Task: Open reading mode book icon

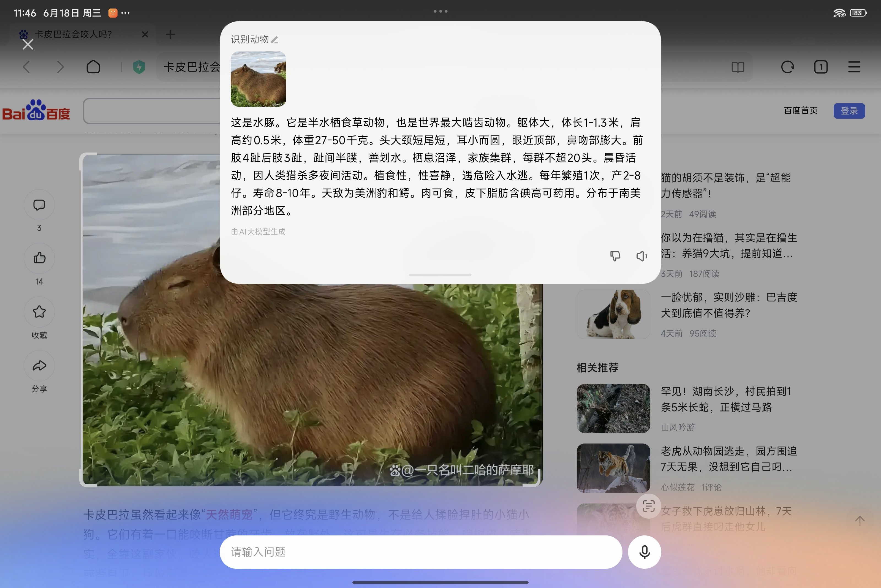Action: (x=738, y=67)
